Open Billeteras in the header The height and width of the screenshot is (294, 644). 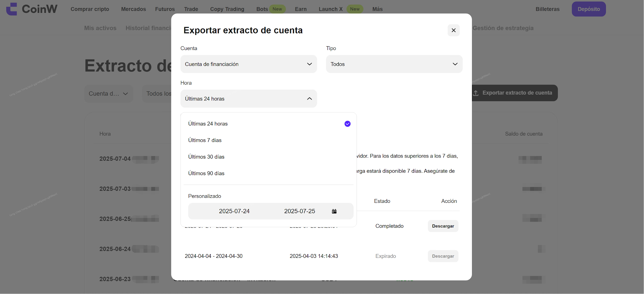[x=547, y=9]
